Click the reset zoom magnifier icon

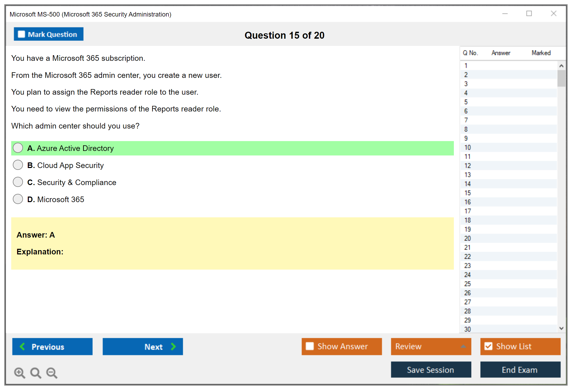pyautogui.click(x=36, y=373)
